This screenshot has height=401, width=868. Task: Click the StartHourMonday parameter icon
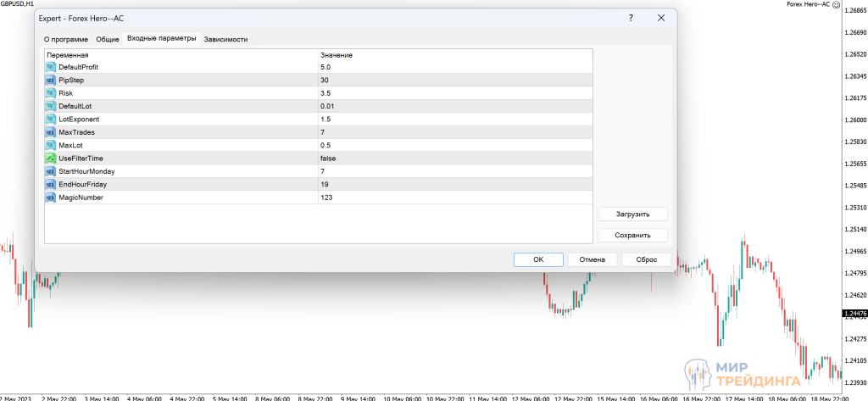pyautogui.click(x=51, y=171)
